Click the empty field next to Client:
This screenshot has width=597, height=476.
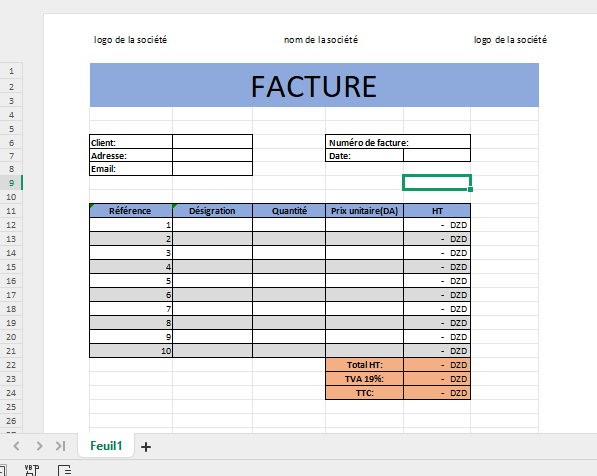(212, 142)
